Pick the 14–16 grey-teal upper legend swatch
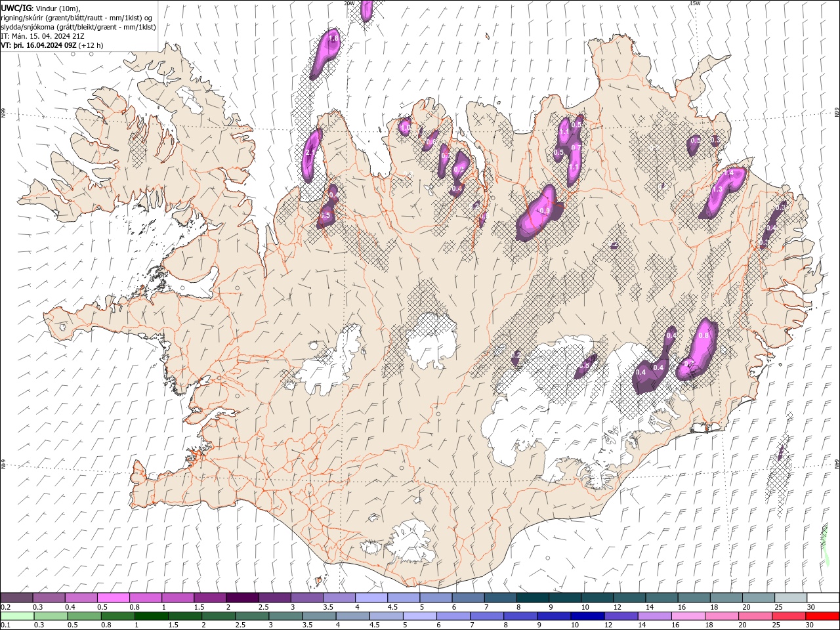 662,598
